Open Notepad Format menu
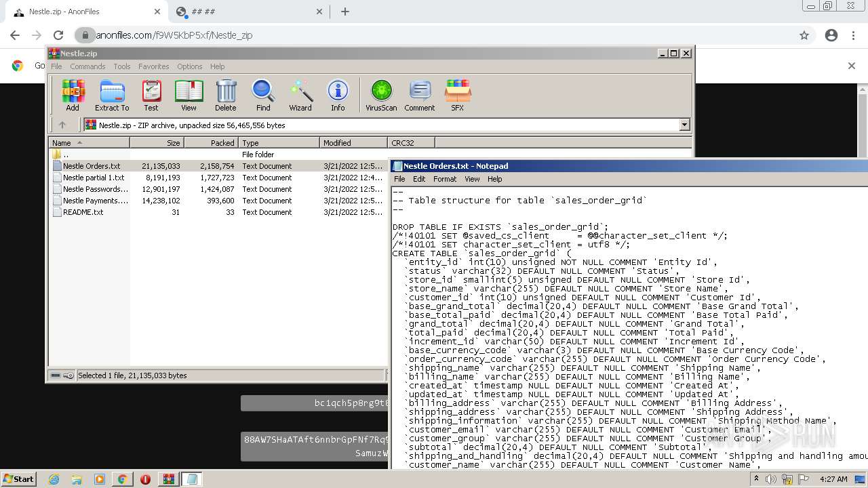Viewport: 868px width, 488px height. coord(445,179)
